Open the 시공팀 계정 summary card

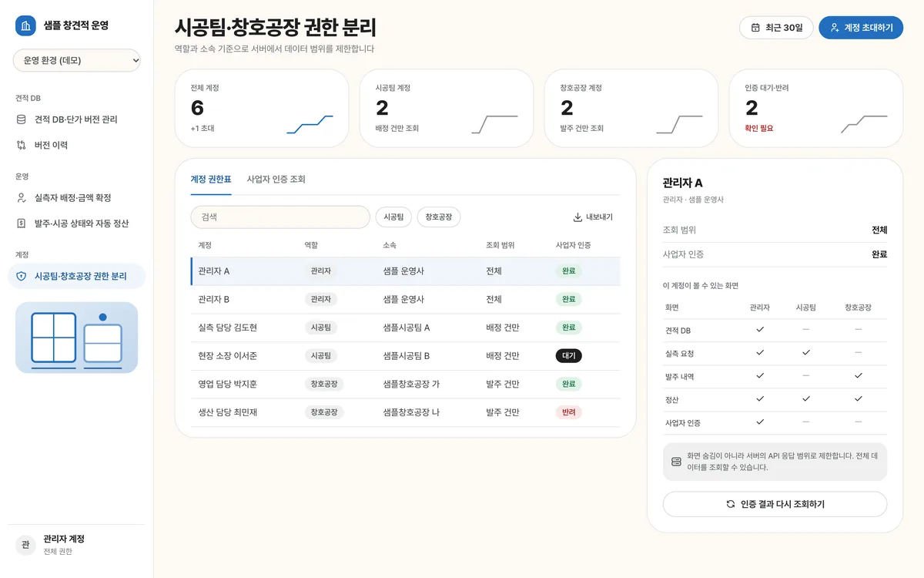pos(447,108)
